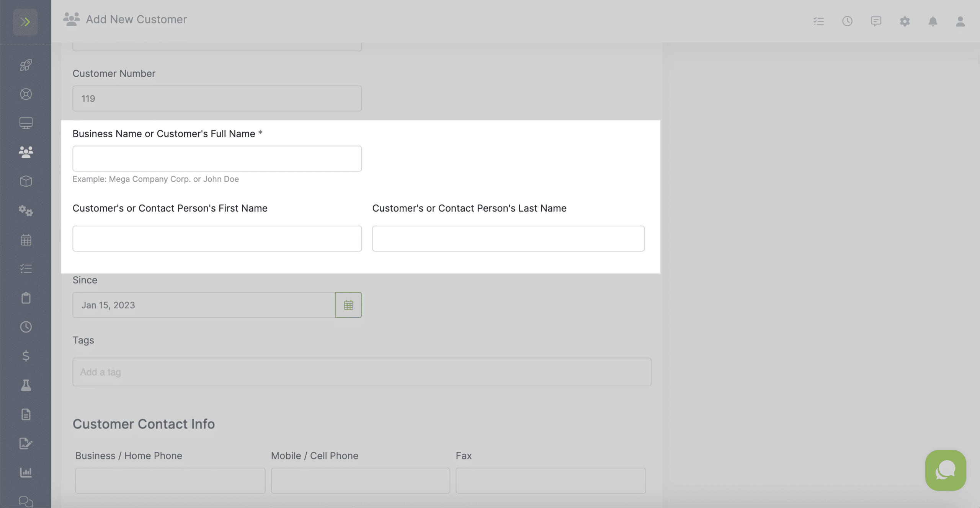Expand the sidebar with the double-chevron icon
Screen dimensions: 980x508
(25, 22)
